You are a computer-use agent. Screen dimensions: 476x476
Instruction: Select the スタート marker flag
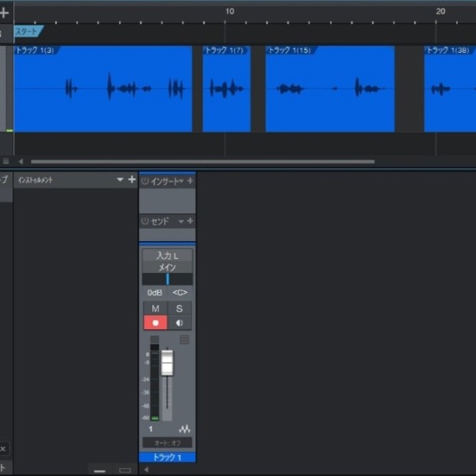29,31
